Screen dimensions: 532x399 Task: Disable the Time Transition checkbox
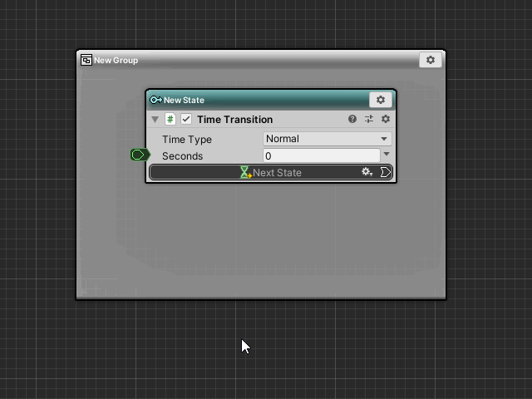pyautogui.click(x=186, y=120)
